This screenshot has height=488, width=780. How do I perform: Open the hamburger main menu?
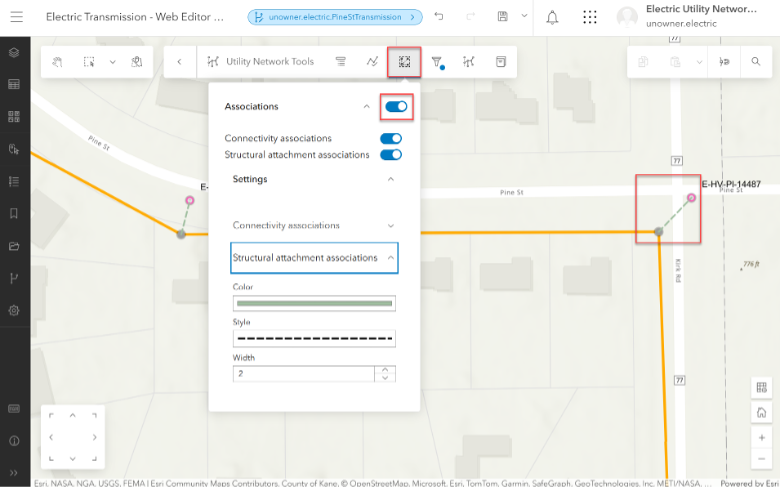click(16, 17)
